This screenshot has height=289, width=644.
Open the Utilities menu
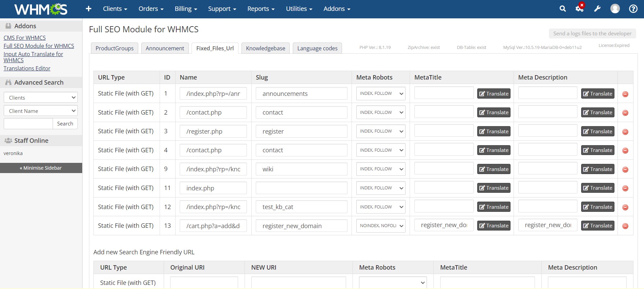coord(299,9)
